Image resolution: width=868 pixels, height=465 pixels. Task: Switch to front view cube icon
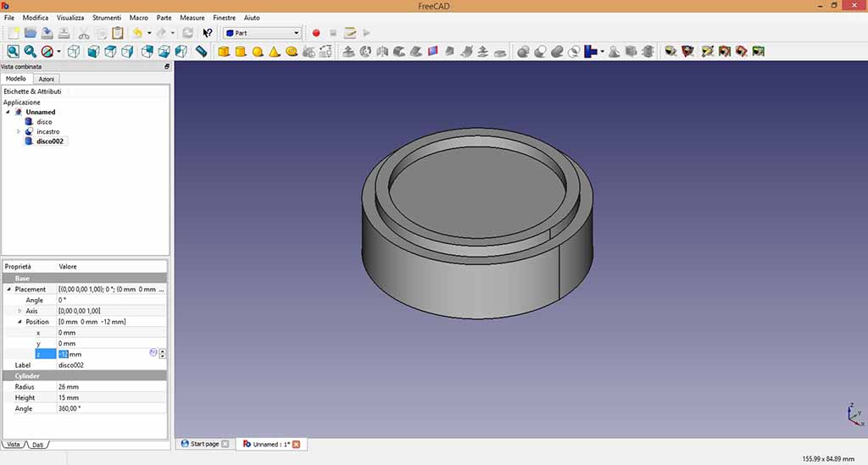click(x=93, y=52)
